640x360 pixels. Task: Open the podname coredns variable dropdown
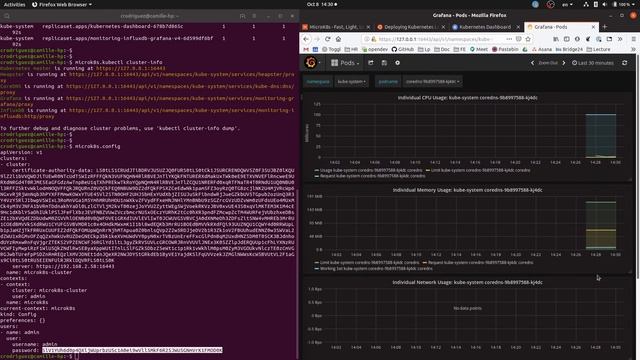432,82
